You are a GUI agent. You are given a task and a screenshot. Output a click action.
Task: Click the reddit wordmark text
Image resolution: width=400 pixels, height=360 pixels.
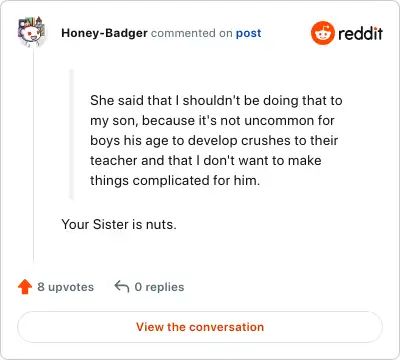(360, 34)
